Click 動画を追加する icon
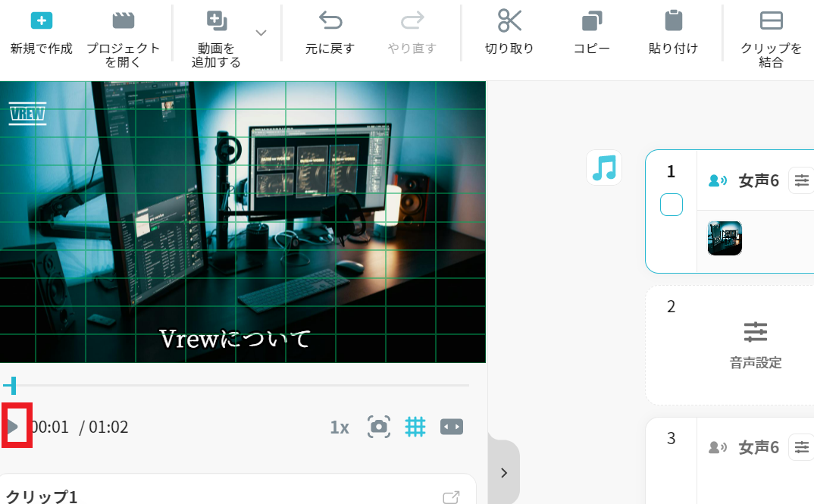 pos(217,20)
